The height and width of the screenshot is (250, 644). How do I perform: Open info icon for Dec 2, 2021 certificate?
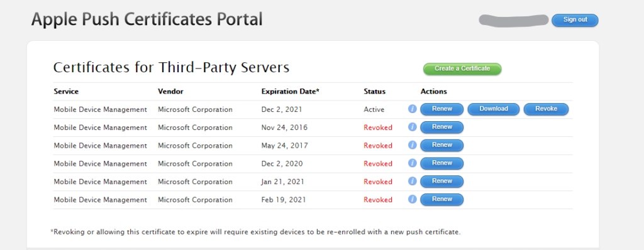coord(413,109)
